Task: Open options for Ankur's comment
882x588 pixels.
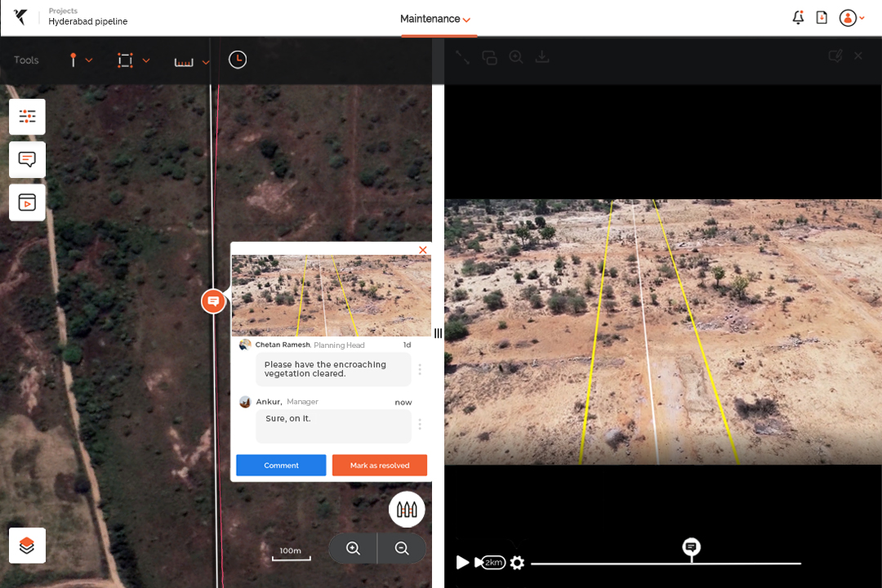Action: pos(420,425)
